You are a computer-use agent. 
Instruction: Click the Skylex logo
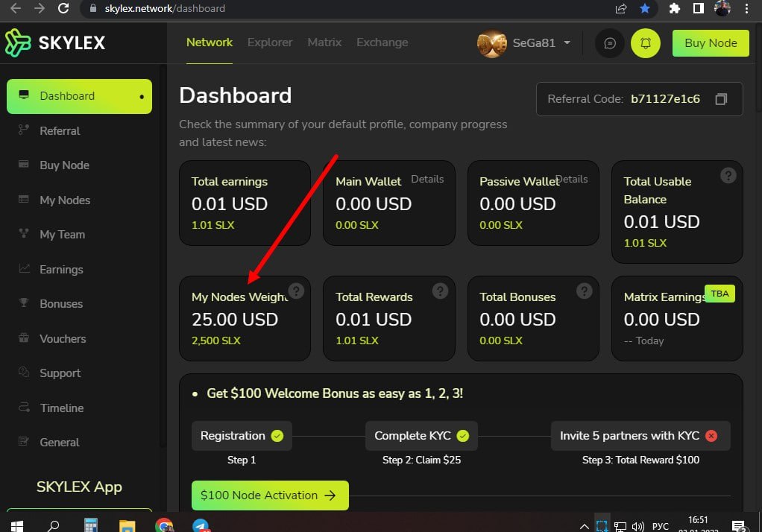coord(55,42)
